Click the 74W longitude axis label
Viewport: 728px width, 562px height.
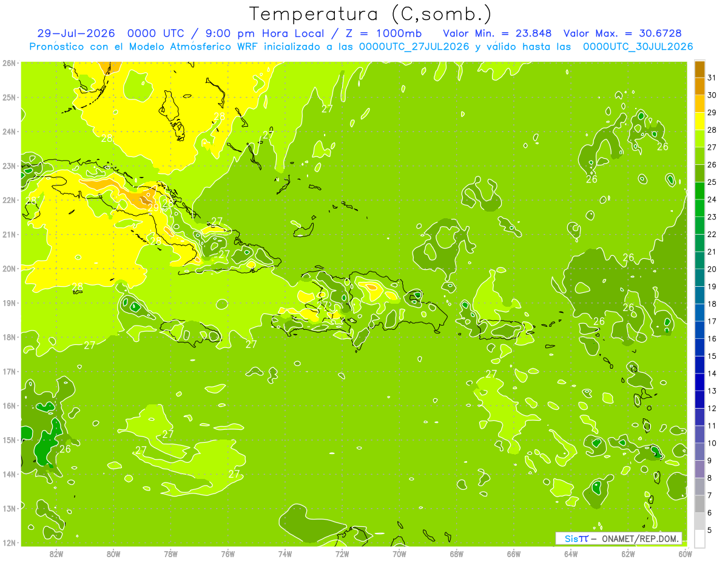click(285, 554)
